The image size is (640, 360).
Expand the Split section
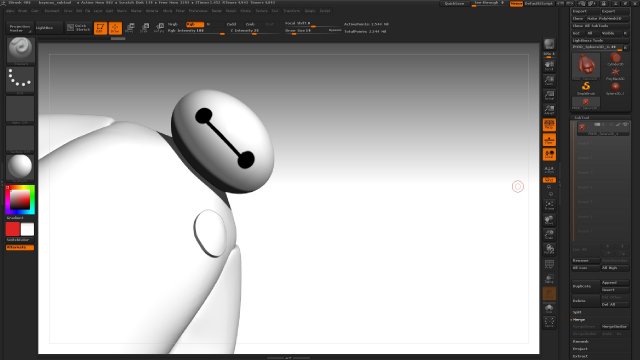click(x=577, y=312)
